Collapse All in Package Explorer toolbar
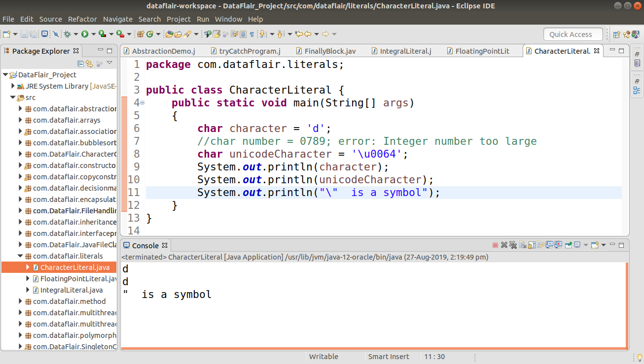644x364 pixels. click(x=80, y=63)
